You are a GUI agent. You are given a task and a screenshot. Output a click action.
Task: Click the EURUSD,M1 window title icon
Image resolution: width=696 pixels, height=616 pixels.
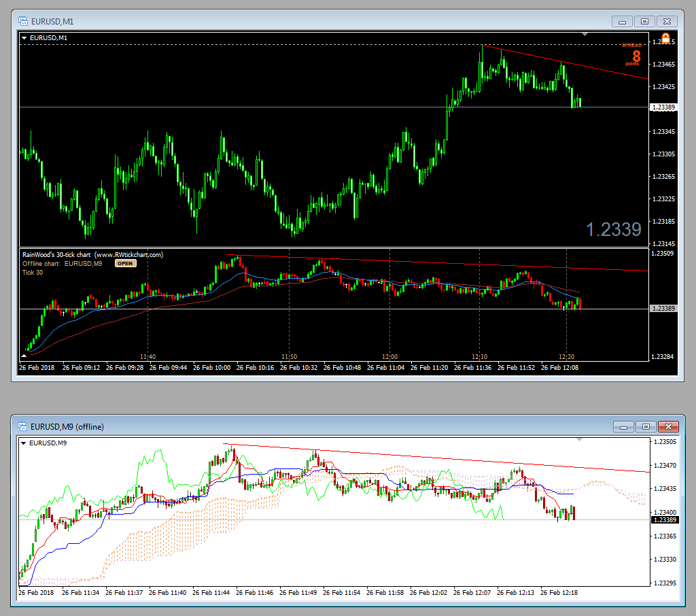tap(22, 21)
